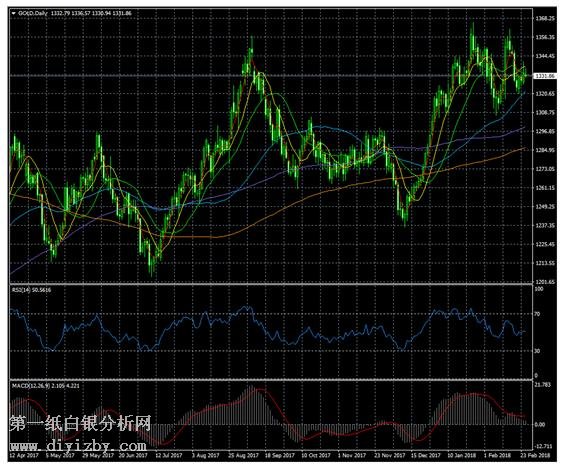Click price axis value 1344.45
This screenshot has width=562, height=466.
pyautogui.click(x=545, y=56)
